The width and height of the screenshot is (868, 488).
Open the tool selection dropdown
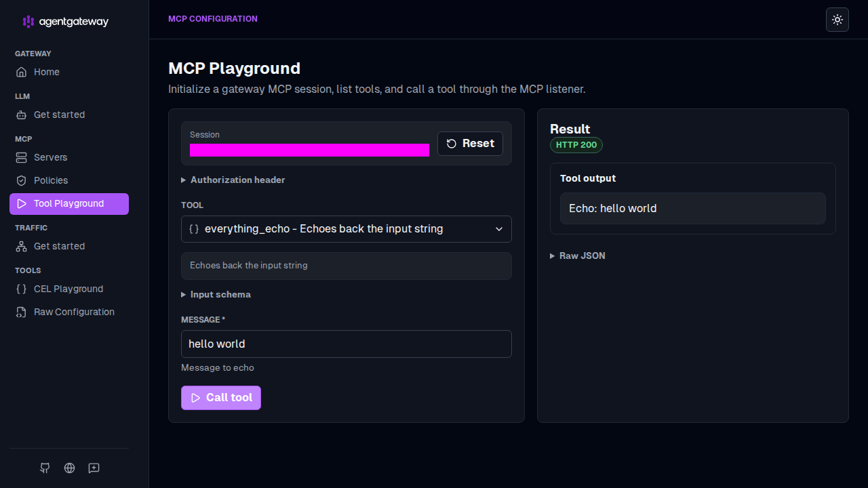point(347,229)
